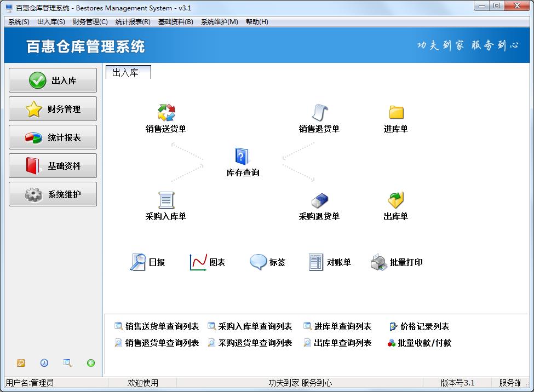534x392 pixels.
Task: Open the 图表 chart icon
Action: pos(198,262)
